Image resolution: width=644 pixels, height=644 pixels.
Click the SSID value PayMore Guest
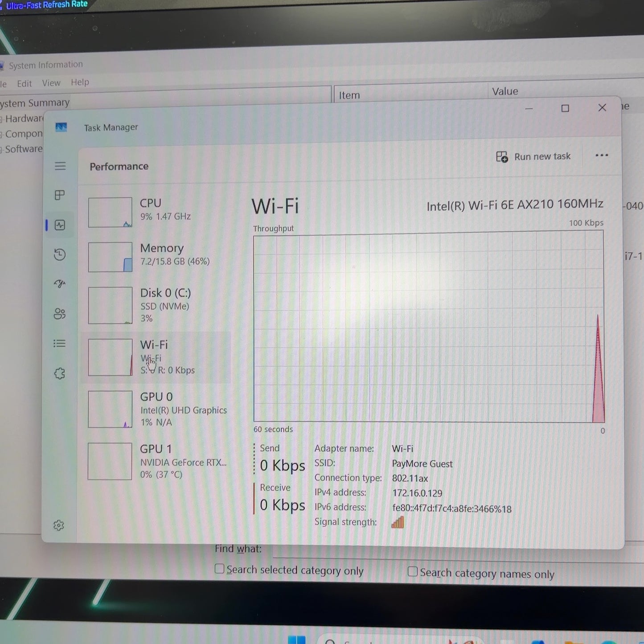[422, 464]
